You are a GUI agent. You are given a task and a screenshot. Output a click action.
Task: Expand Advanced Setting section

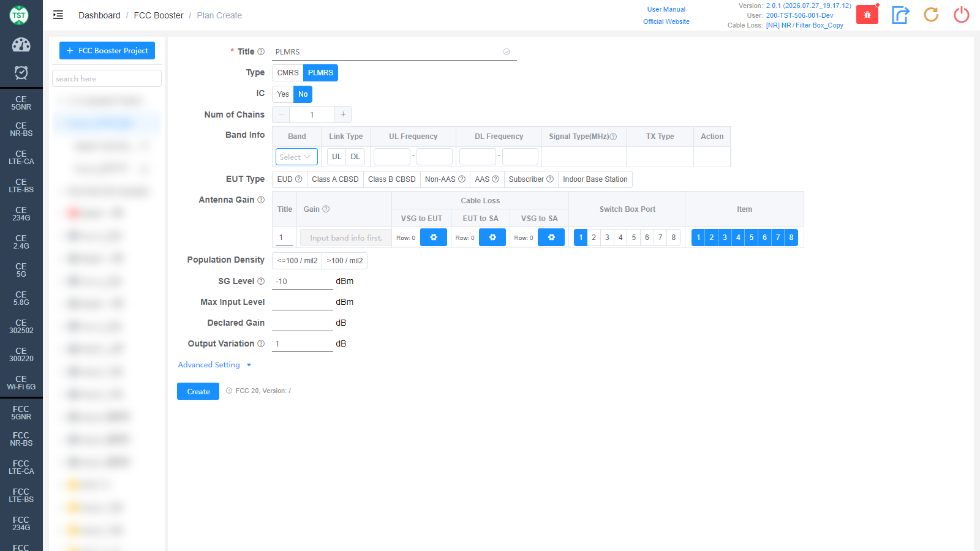[x=214, y=365]
